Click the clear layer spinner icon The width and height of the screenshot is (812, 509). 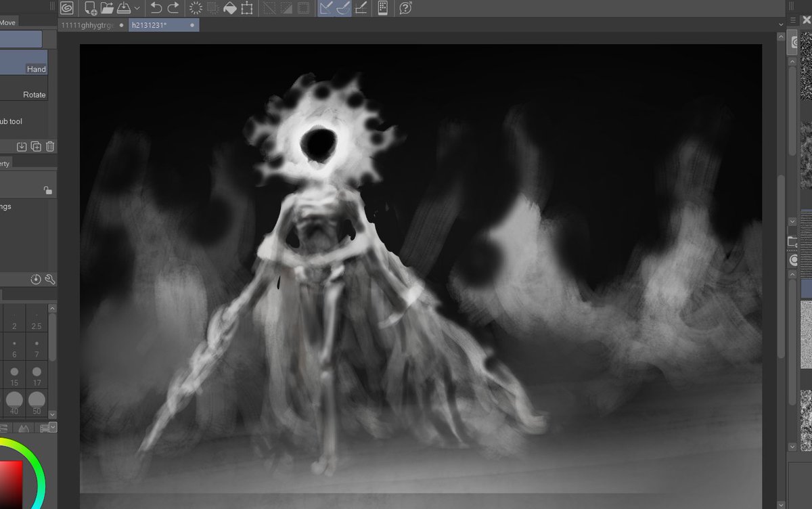click(x=196, y=8)
